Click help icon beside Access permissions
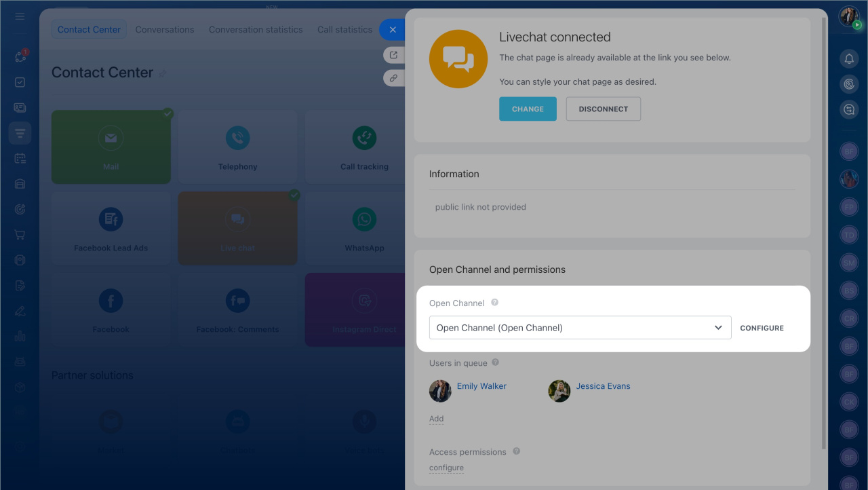 point(517,451)
